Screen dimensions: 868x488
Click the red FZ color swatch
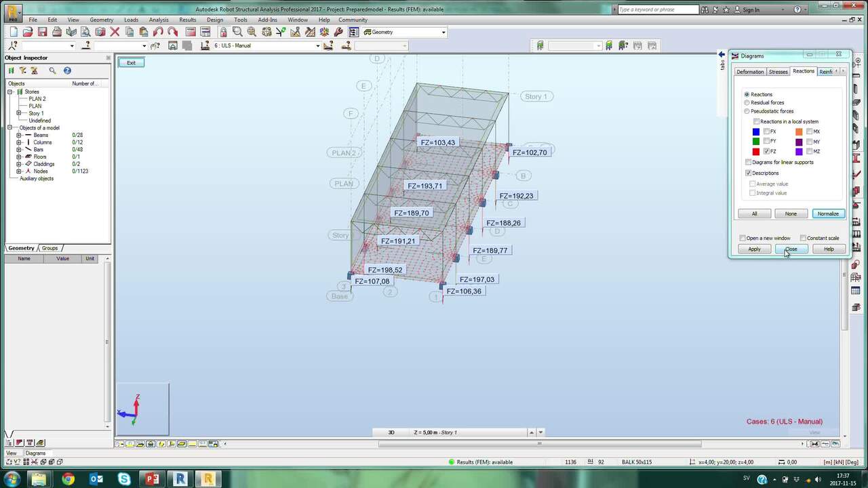tap(756, 151)
